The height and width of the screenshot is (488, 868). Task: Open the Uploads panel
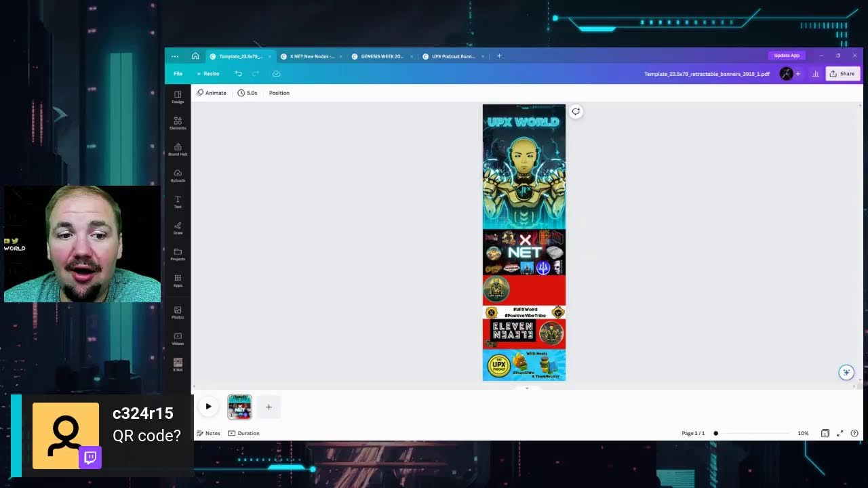[x=178, y=176]
